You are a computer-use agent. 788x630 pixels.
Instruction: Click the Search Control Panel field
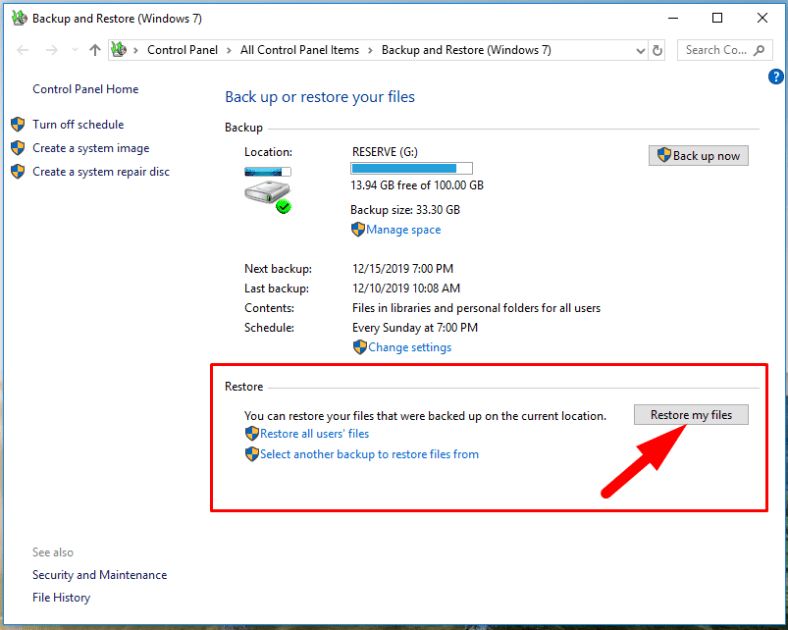pyautogui.click(x=724, y=50)
